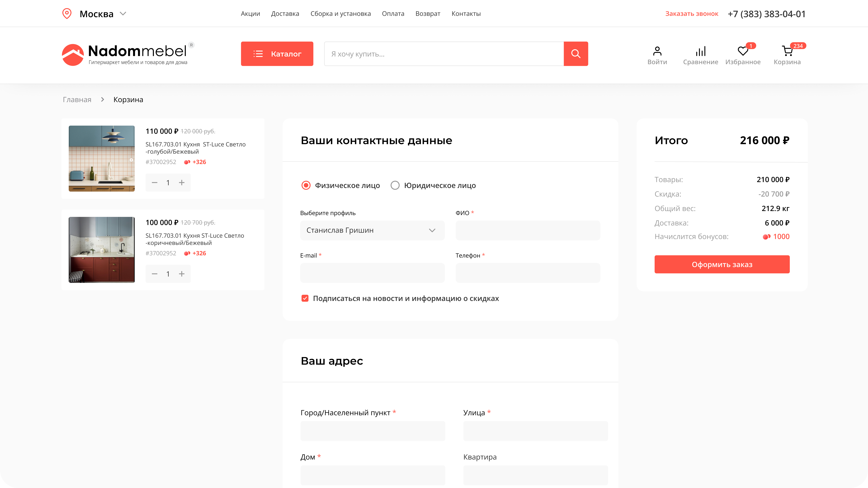The width and height of the screenshot is (868, 488).
Task: Click the Квартира input field
Action: click(535, 475)
